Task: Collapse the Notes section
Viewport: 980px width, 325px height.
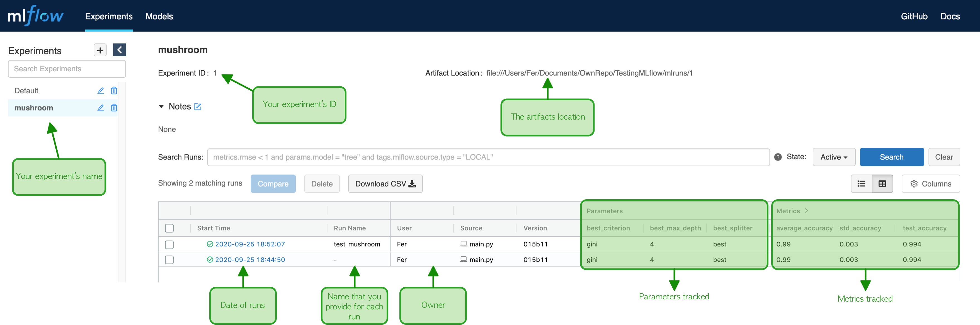Action: click(161, 106)
